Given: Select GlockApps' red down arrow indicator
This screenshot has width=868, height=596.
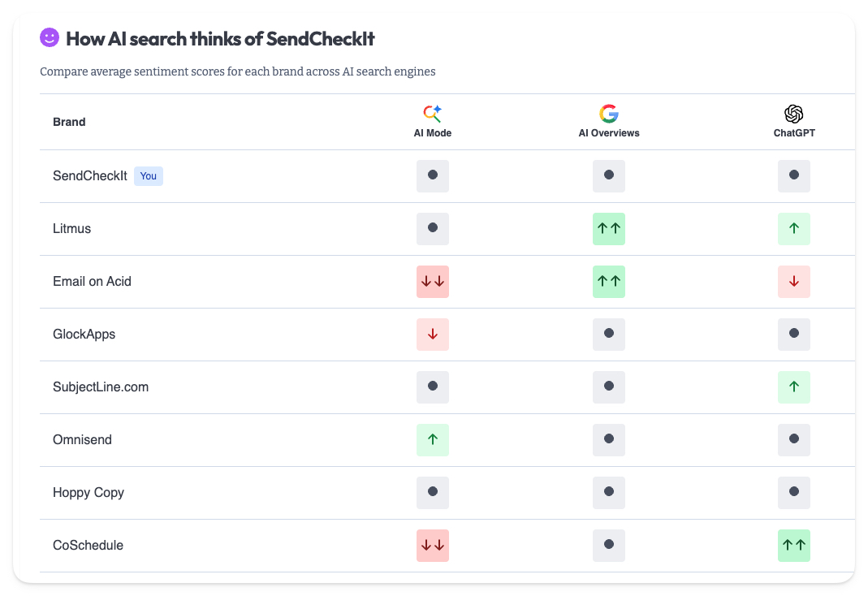Looking at the screenshot, I should coord(432,334).
